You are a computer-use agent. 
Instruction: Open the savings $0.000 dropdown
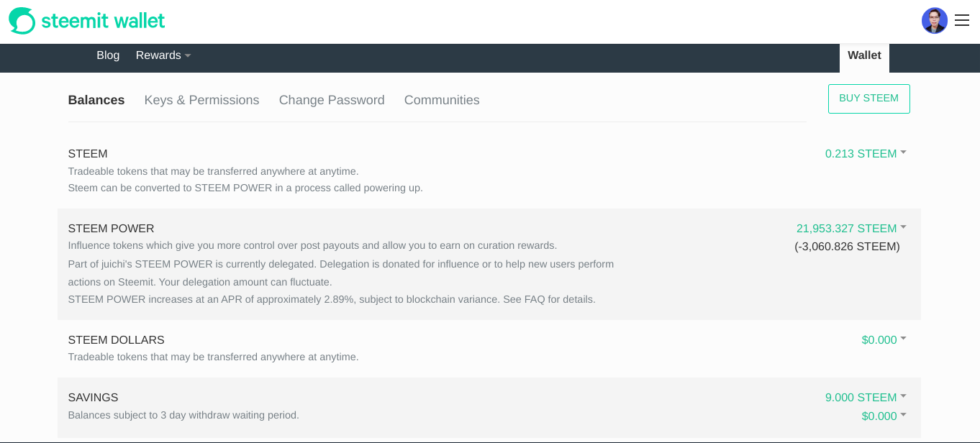click(x=883, y=416)
